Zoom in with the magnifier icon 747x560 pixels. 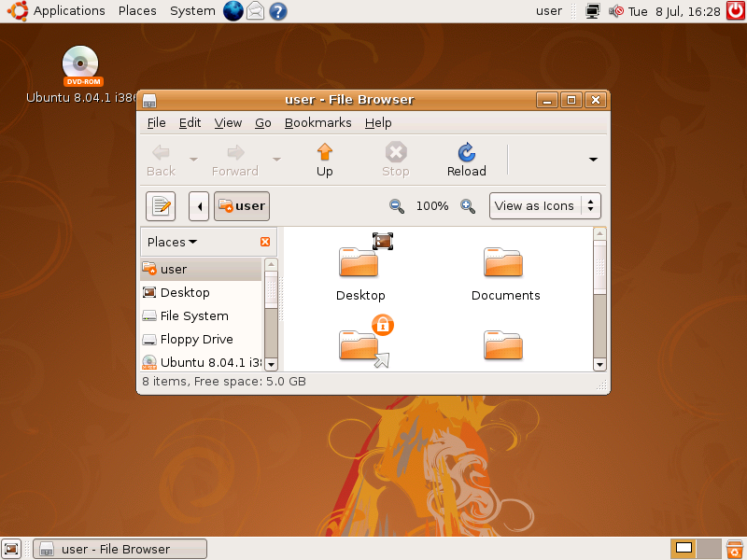tap(467, 205)
